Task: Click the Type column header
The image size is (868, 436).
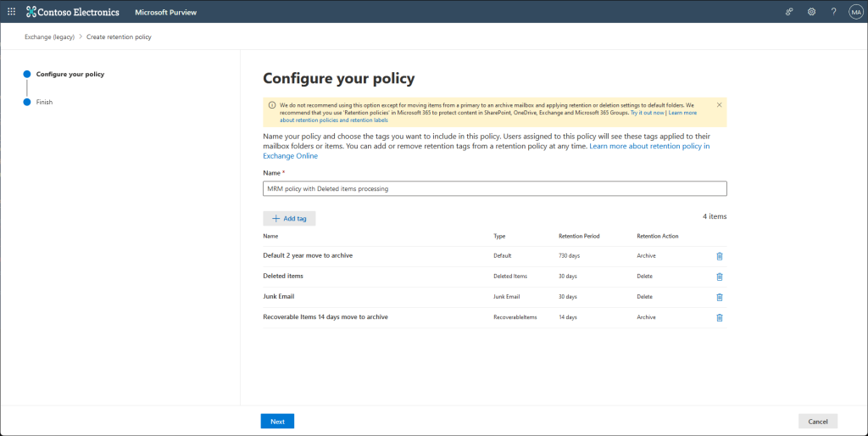Action: pos(499,236)
